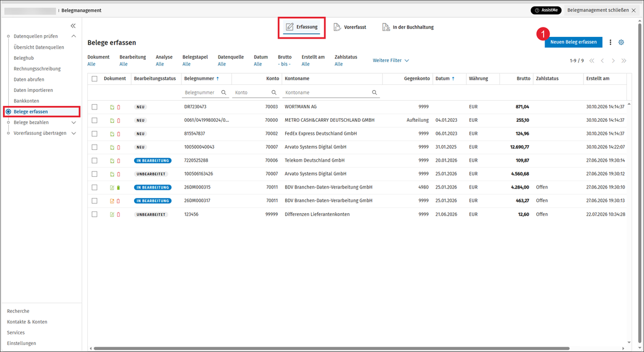Click the search icon in Kontoname filter
This screenshot has height=352, width=644.
point(375,93)
